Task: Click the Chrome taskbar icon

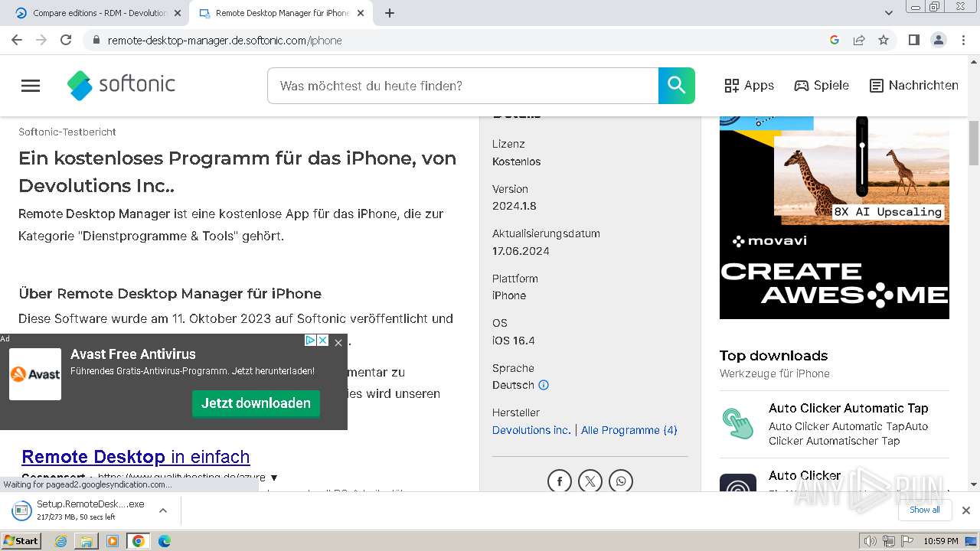Action: point(139,541)
